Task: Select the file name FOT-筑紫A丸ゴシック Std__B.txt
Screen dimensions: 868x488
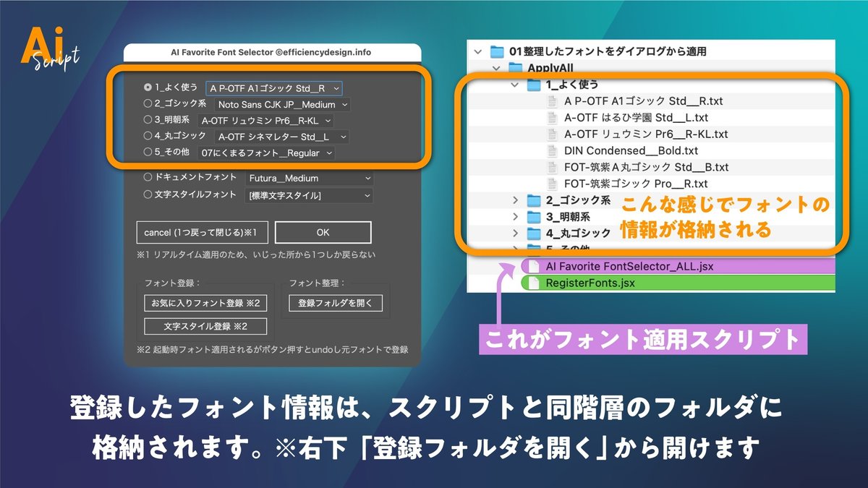Action: pos(646,167)
